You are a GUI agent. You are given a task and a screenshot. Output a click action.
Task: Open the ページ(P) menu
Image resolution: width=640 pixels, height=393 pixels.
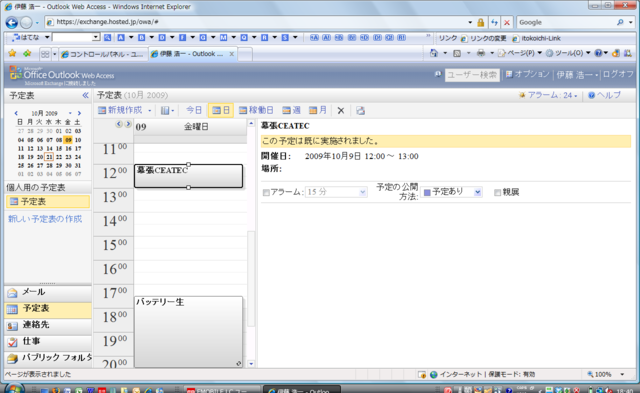[520, 53]
